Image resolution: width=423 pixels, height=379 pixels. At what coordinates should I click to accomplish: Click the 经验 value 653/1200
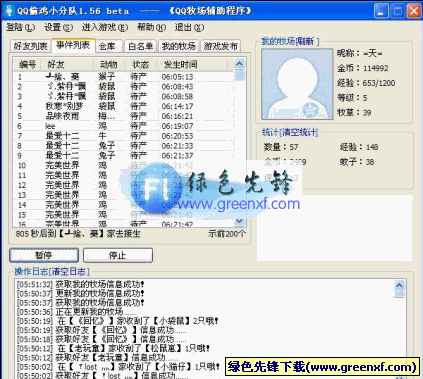379,83
